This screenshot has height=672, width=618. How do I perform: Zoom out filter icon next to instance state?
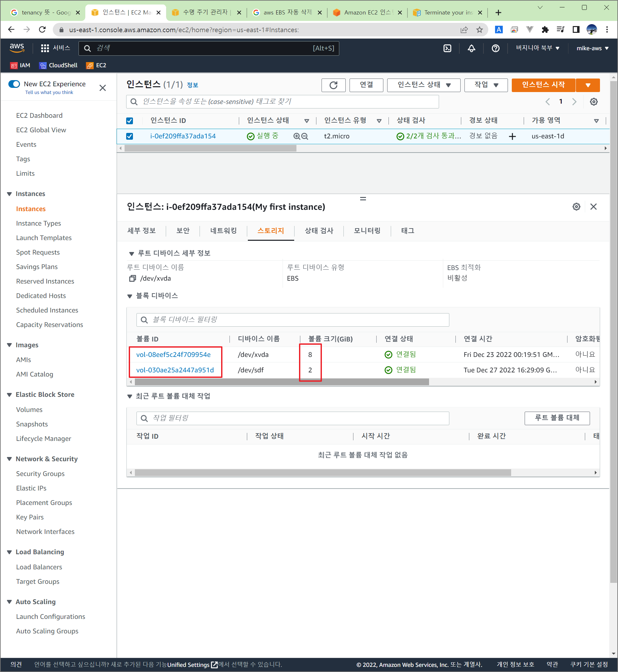304,136
